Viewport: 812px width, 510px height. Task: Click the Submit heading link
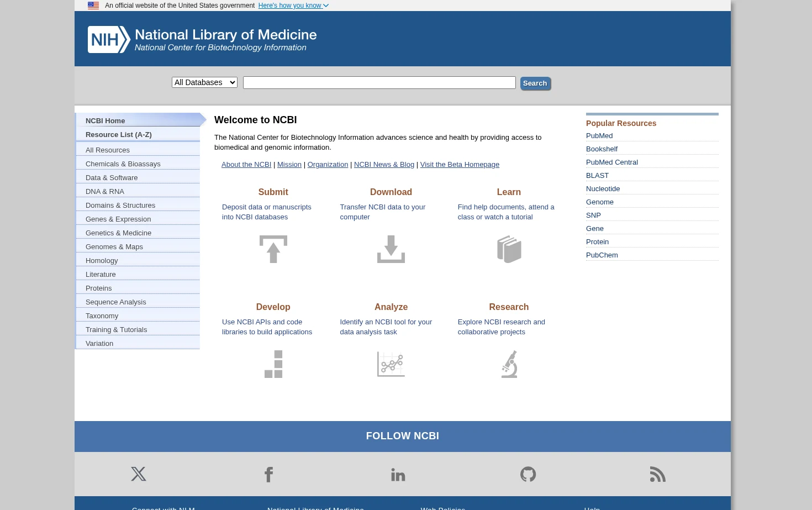tap(273, 192)
